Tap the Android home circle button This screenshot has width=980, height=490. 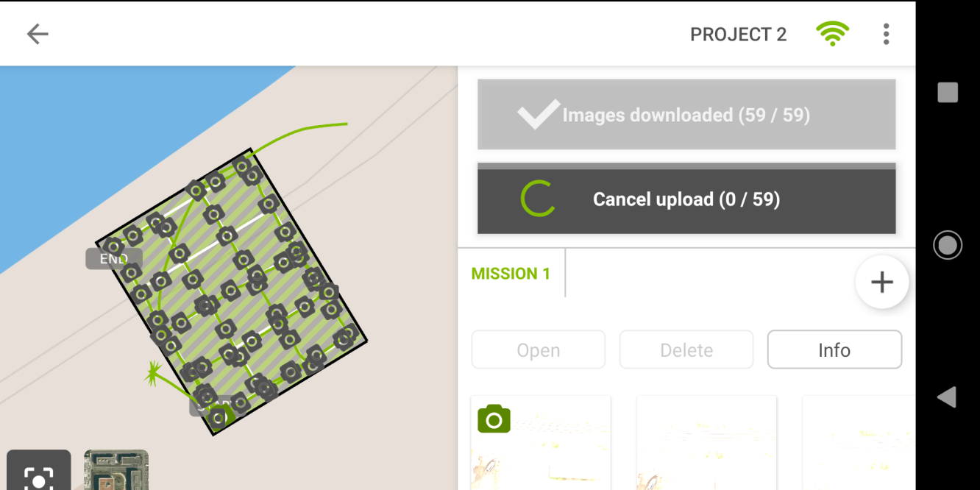(x=948, y=245)
